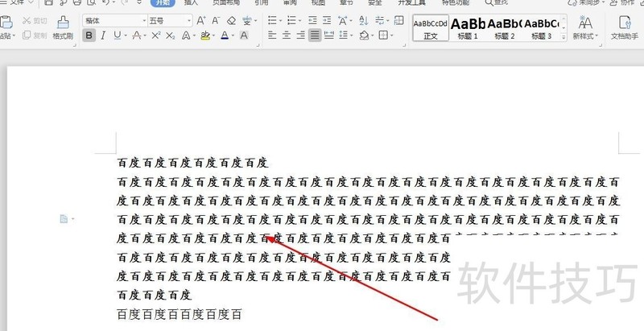Apply the dark blue font color
Screen dimensions: 644x331
(x=225, y=35)
